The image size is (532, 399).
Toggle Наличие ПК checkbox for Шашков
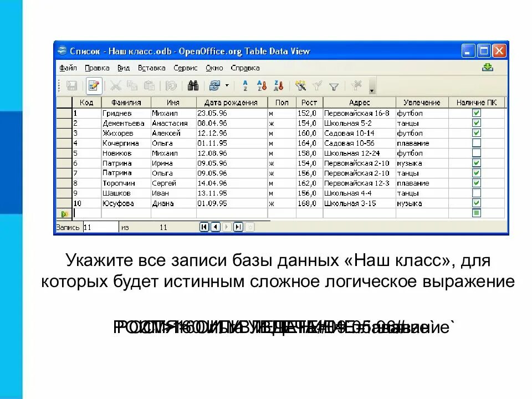point(477,193)
